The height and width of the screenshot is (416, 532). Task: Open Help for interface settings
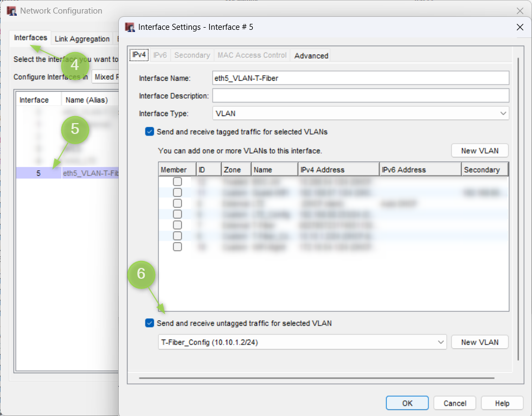pyautogui.click(x=502, y=403)
